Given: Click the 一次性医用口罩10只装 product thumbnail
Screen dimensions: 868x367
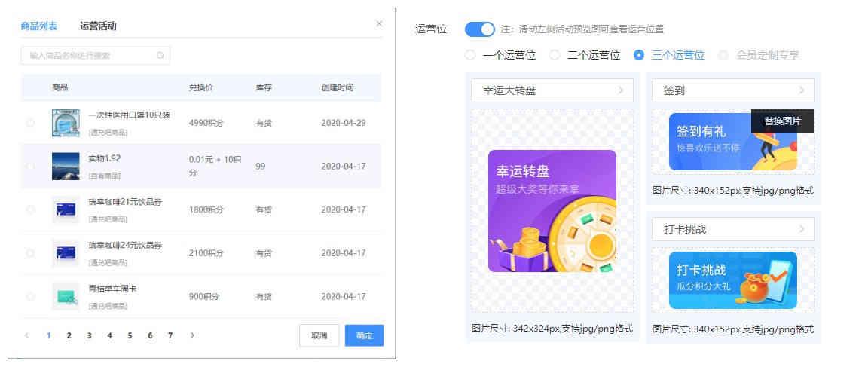Looking at the screenshot, I should click(x=66, y=123).
